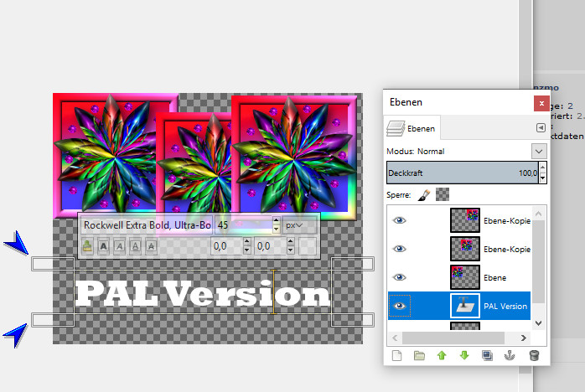Duplicate the selected layer
Viewport: 585px width, 392px height.
[487, 355]
